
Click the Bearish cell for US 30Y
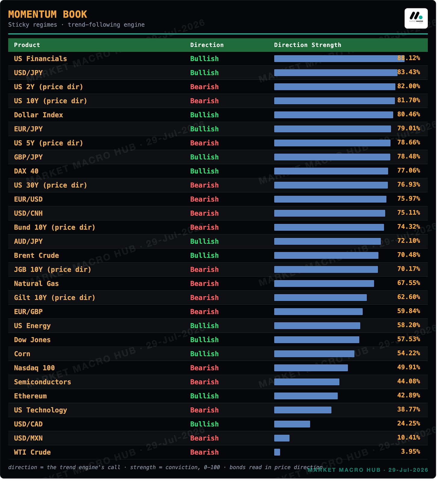(205, 185)
